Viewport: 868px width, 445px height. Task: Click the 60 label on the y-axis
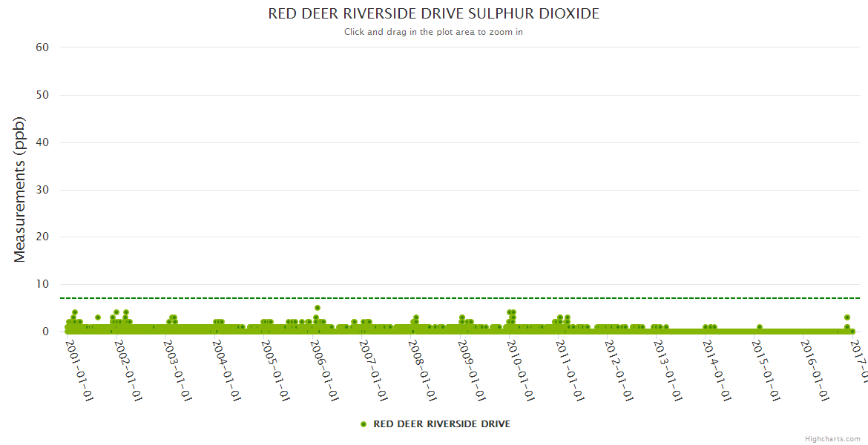pos(42,47)
